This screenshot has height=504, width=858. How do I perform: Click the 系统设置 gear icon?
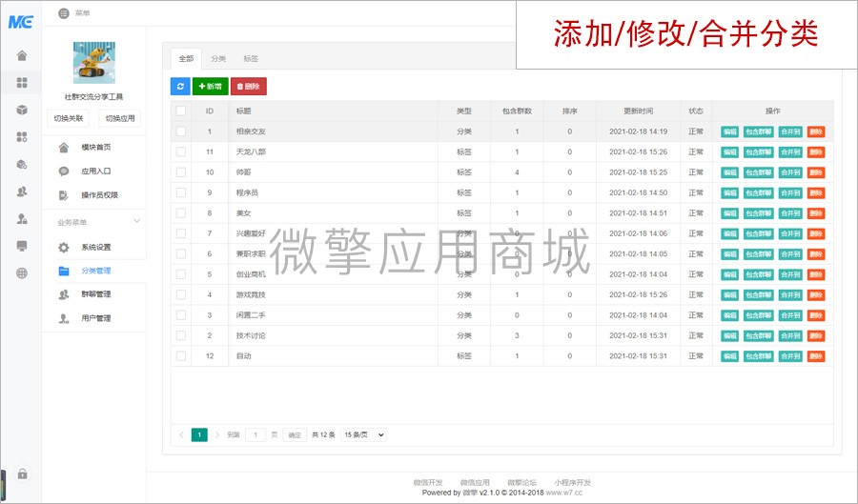64,248
